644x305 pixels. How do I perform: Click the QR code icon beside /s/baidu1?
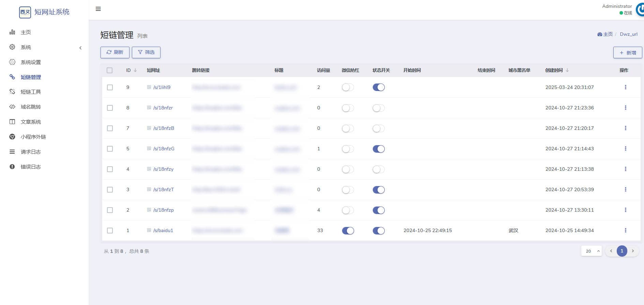[x=149, y=230]
